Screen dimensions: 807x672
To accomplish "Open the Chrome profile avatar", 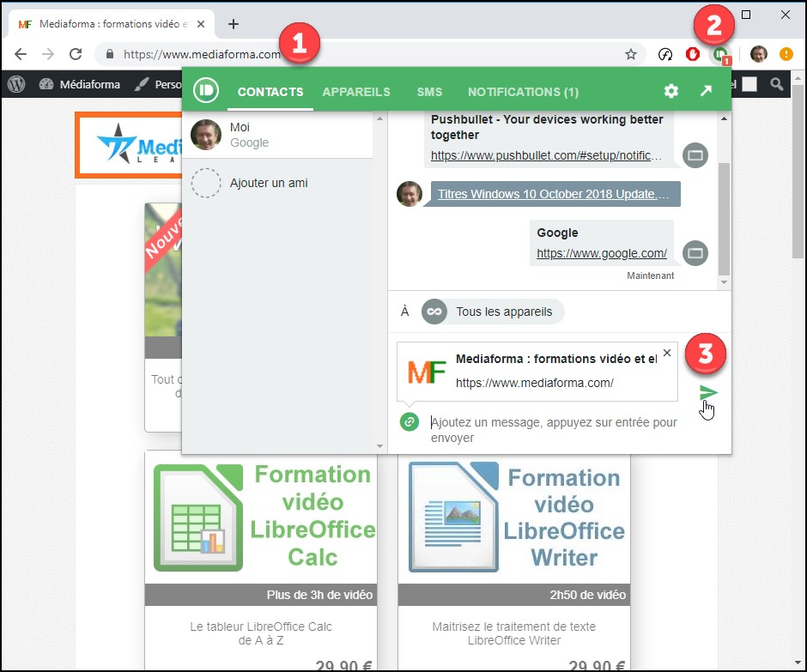I will pos(759,54).
